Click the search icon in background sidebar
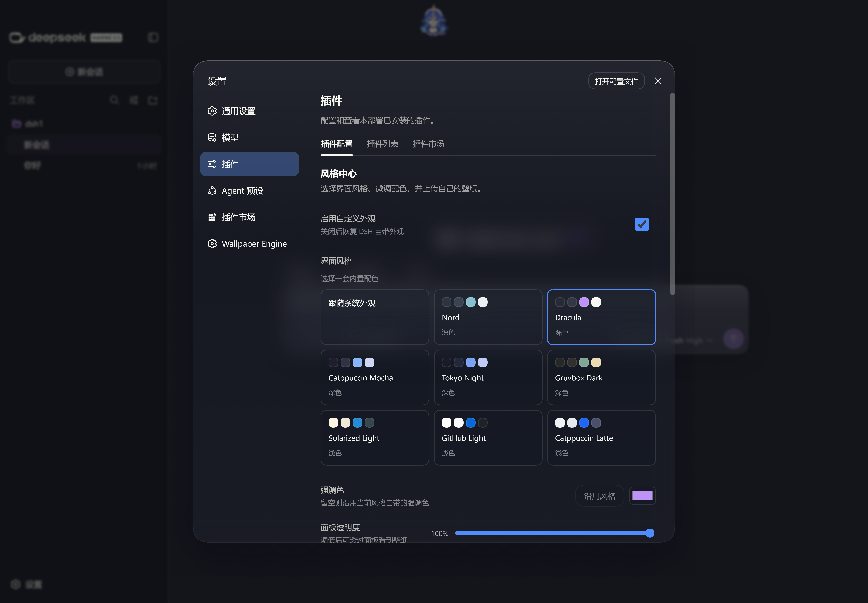The width and height of the screenshot is (868, 603). pos(114,100)
